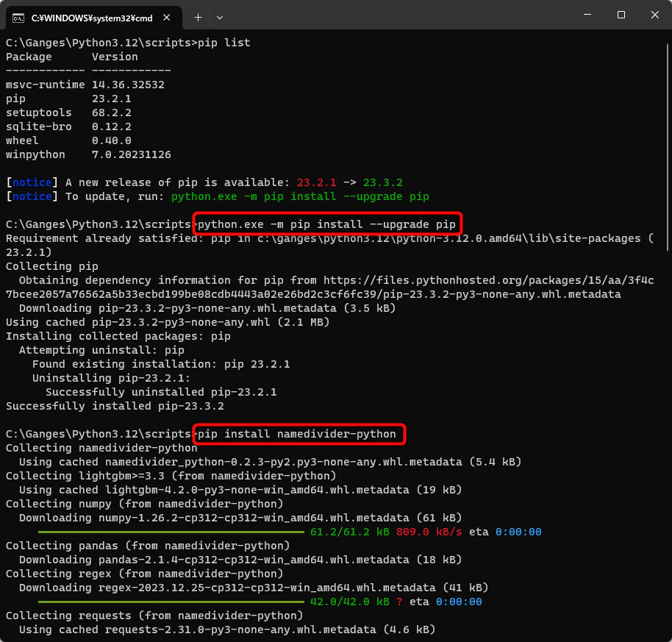This screenshot has height=642, width=672.
Task: Click the regex download progress bar
Action: 171,602
